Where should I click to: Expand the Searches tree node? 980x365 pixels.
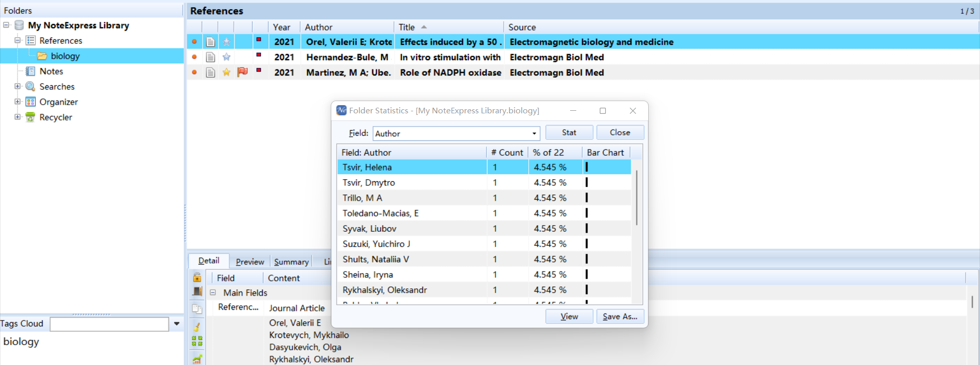click(17, 86)
